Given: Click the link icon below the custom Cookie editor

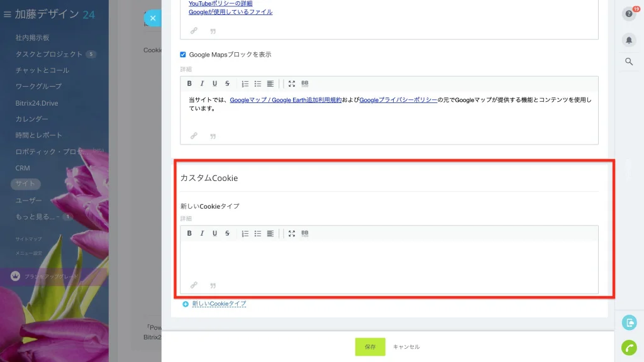Looking at the screenshot, I should point(194,285).
